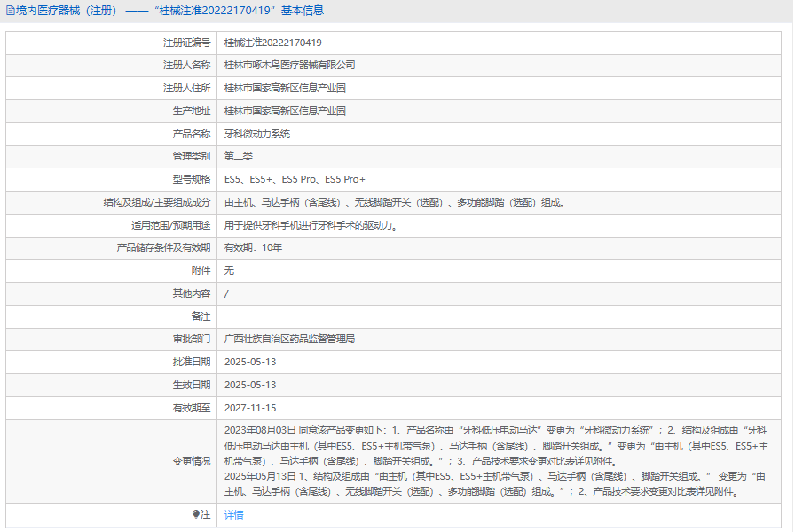Click the structure description starting 由主机、马达手柄

395,203
